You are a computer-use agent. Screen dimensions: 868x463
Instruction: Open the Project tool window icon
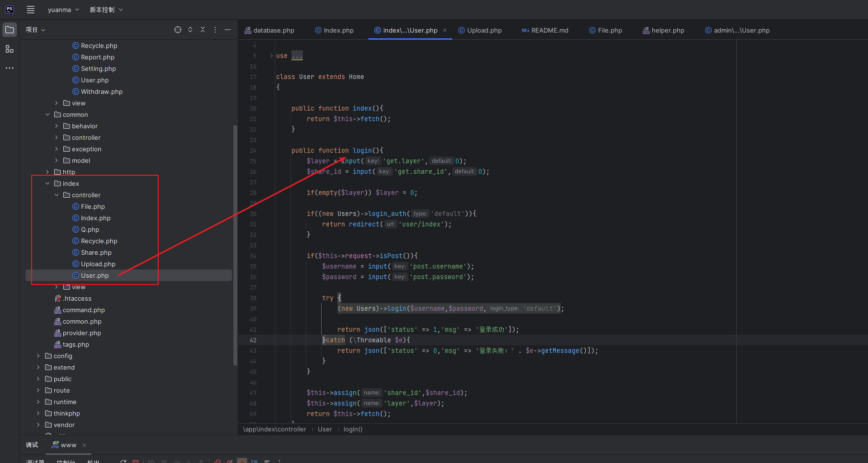coord(10,30)
